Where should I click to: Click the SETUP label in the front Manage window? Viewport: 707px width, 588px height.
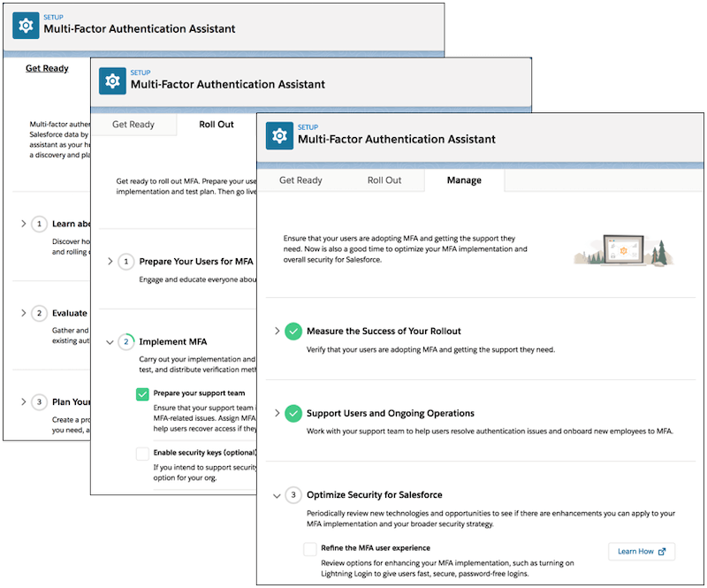point(308,127)
